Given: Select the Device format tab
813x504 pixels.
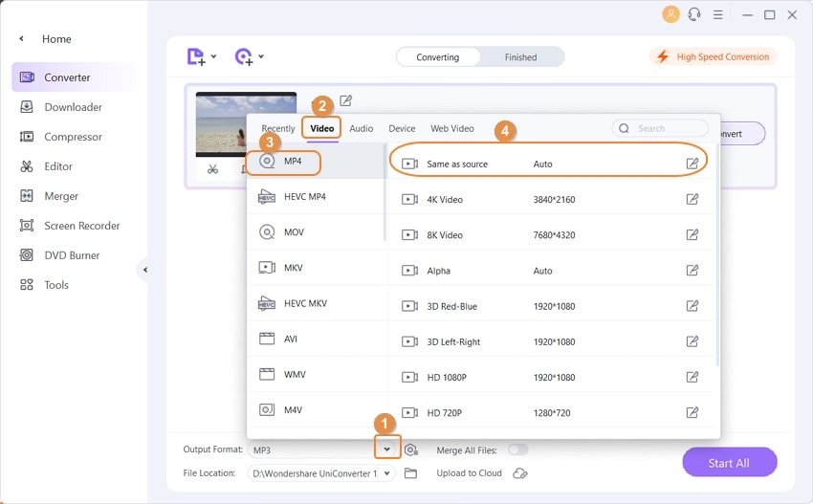Looking at the screenshot, I should tap(402, 128).
